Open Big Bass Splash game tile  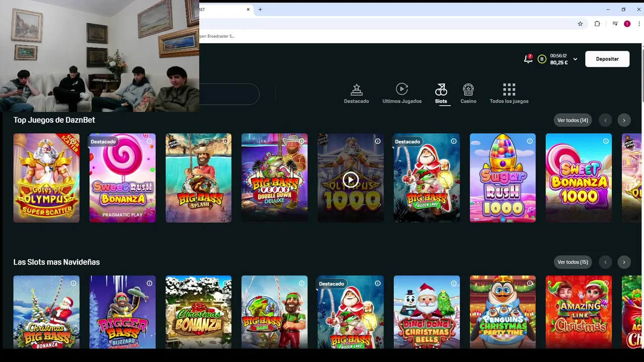[198, 178]
